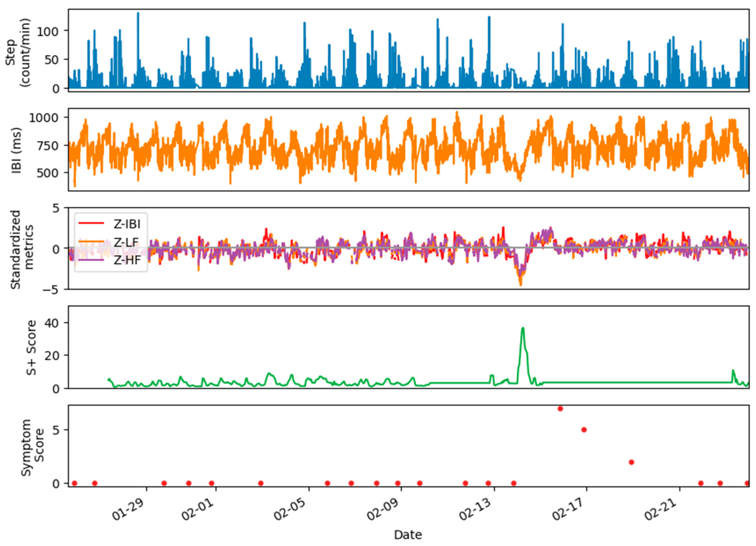Click the Z-LF legend entry
The height and width of the screenshot is (546, 756).
126,242
